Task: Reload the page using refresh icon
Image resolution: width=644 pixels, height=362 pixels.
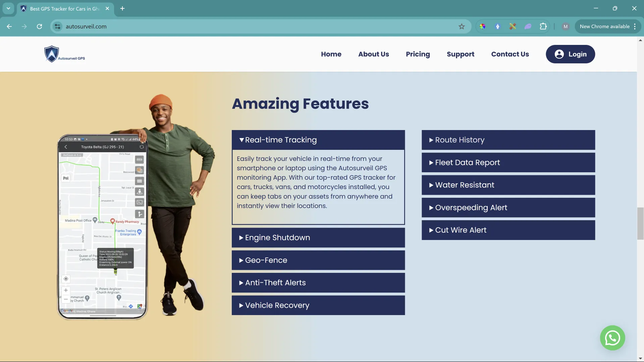Action: [x=39, y=26]
